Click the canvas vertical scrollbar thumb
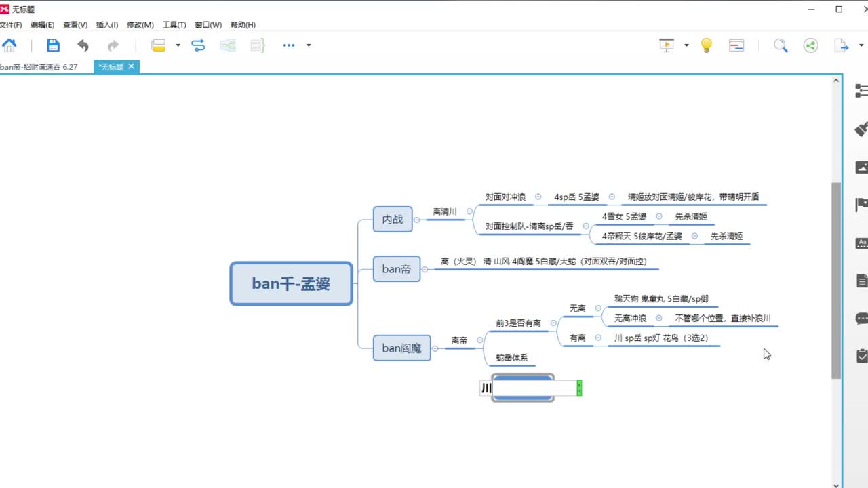This screenshot has width=868, height=488. coord(836,281)
